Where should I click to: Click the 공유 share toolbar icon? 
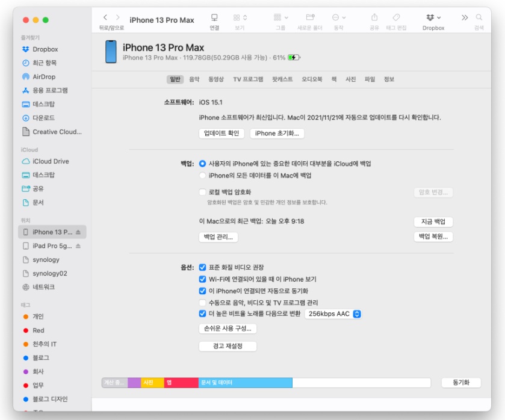(x=374, y=17)
